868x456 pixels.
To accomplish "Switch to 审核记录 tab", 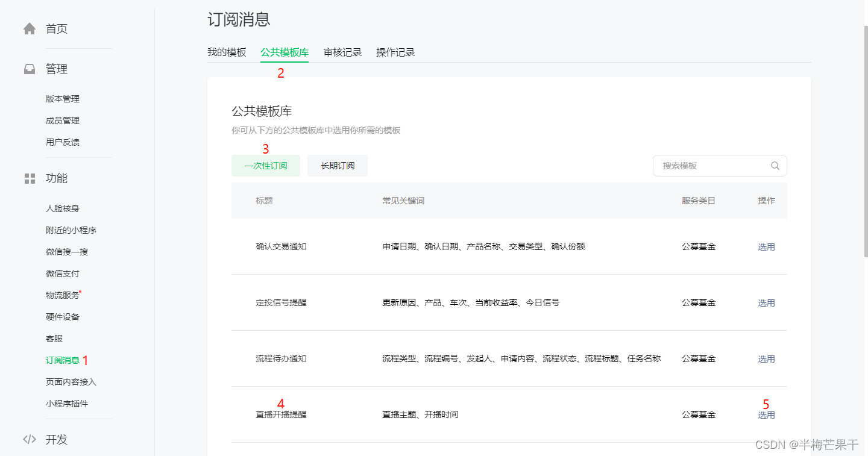I will coord(342,52).
